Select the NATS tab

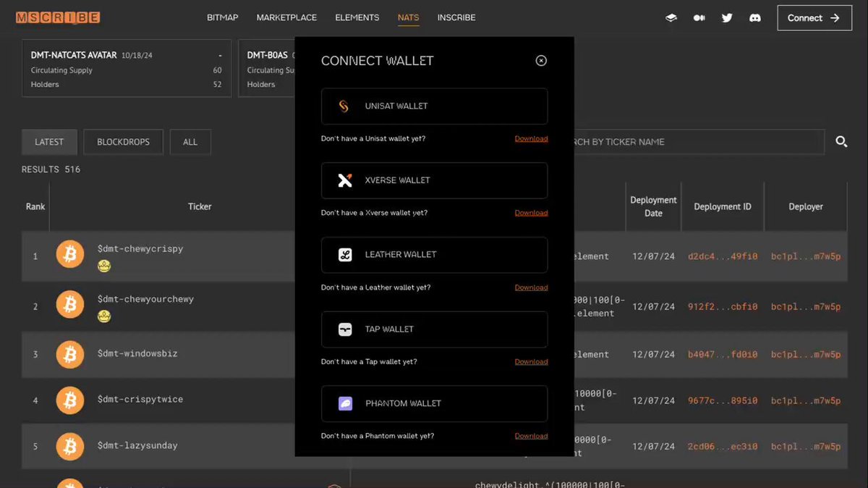point(408,17)
